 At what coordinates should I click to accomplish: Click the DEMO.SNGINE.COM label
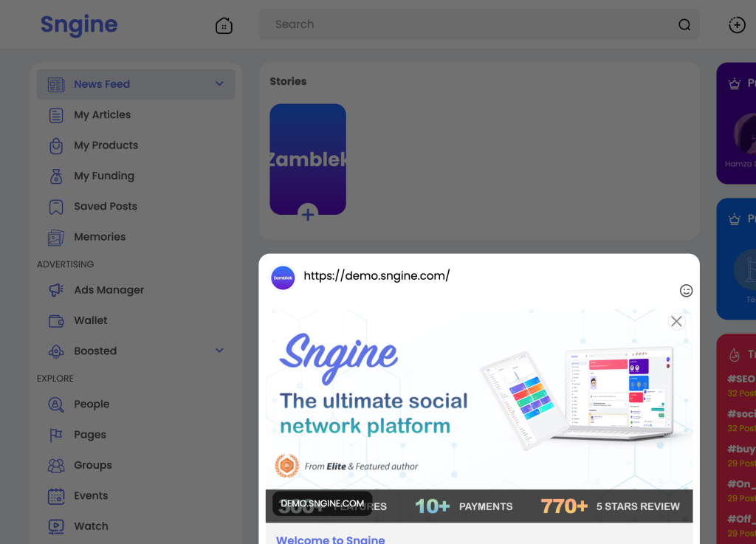point(322,503)
